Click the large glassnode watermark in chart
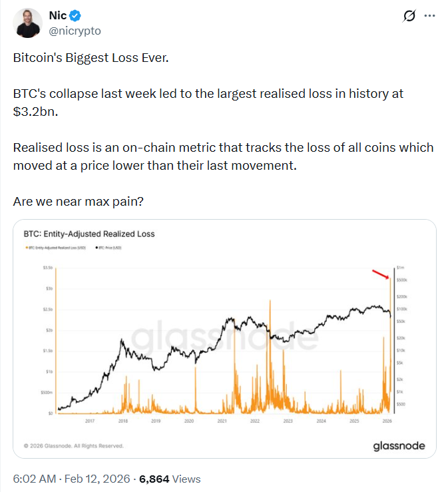 [224, 338]
